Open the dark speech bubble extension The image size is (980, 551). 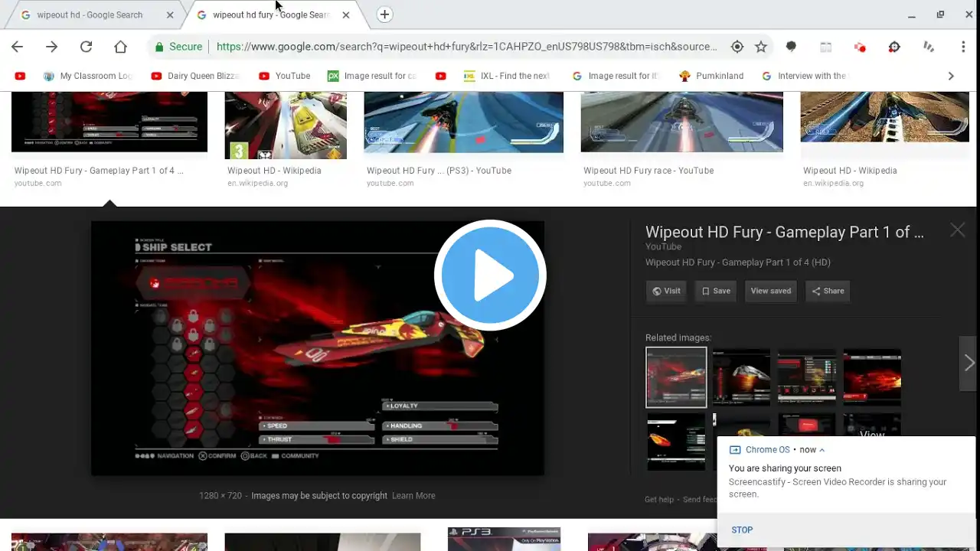(x=791, y=47)
